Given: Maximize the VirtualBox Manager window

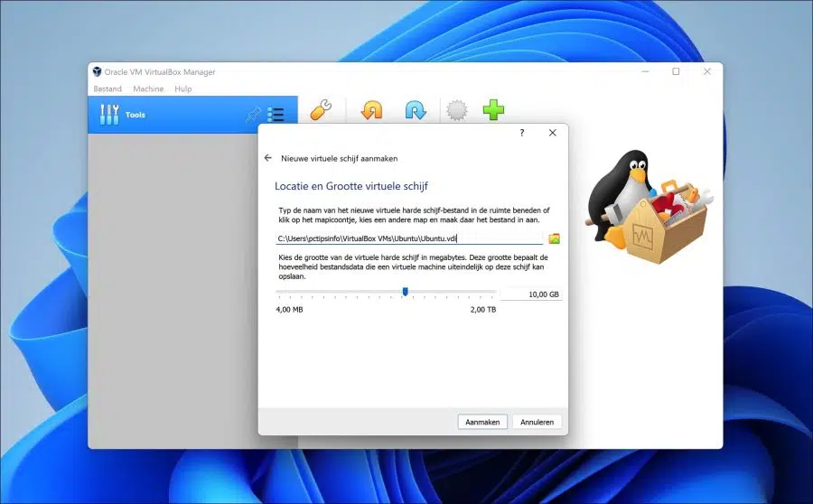Looking at the screenshot, I should click(676, 71).
